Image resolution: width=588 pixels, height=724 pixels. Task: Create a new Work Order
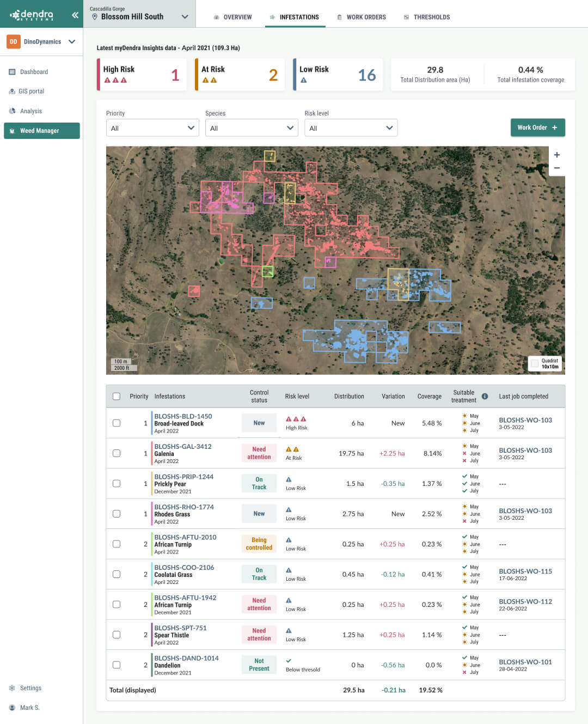(538, 127)
